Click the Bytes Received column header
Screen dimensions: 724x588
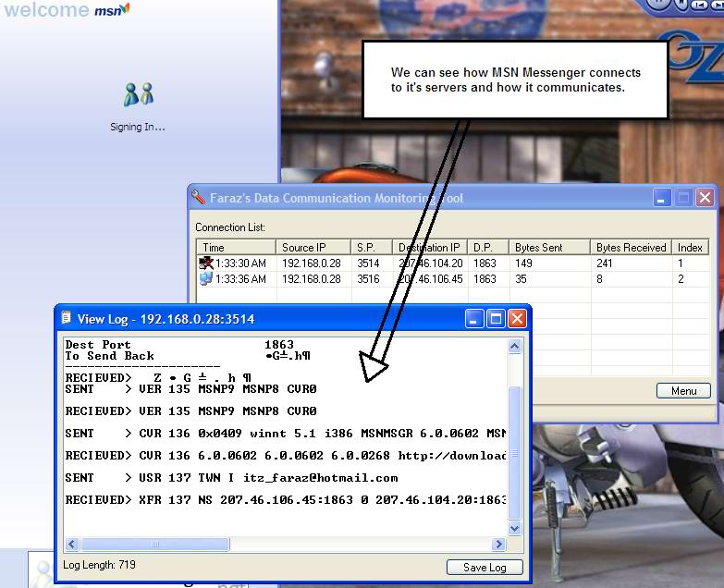pyautogui.click(x=631, y=248)
